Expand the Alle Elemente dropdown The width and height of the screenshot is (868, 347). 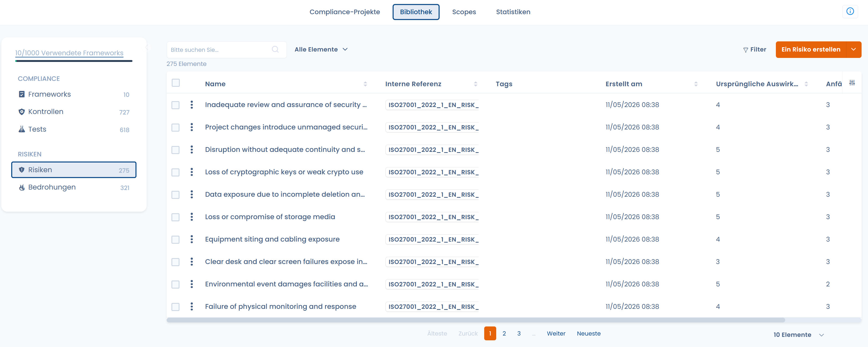tap(321, 50)
